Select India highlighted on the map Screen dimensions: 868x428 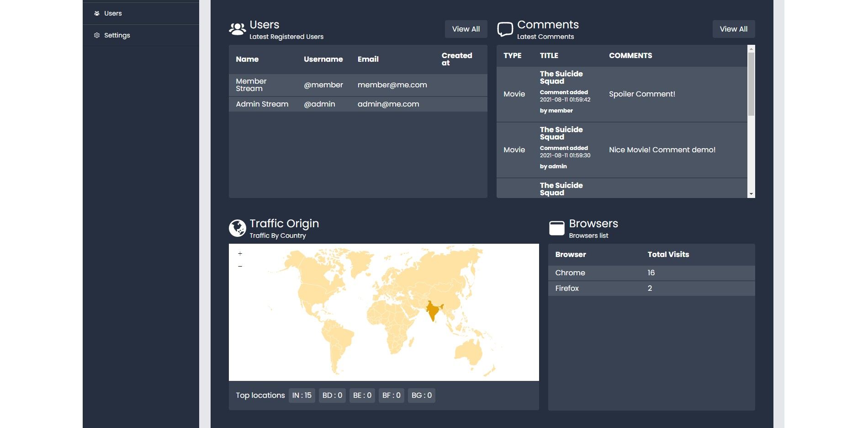[x=432, y=311]
